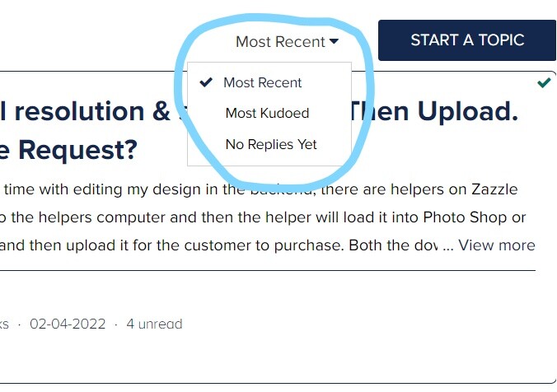The image size is (557, 392).
Task: Open the Most Recent sort dropdown
Action: (287, 41)
